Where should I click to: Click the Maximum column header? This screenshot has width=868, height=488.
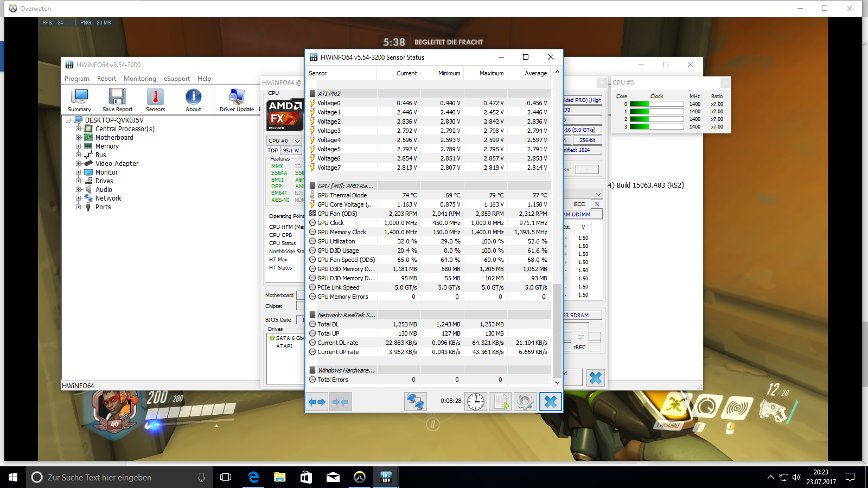point(486,73)
